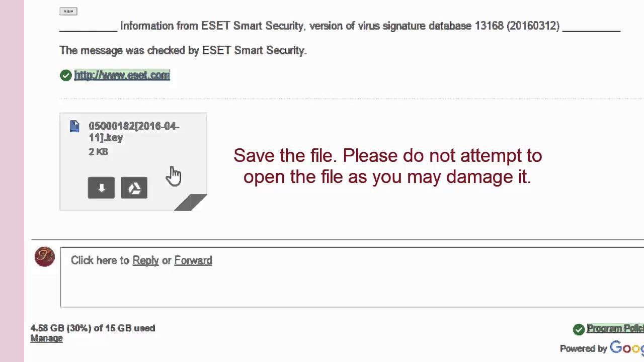Click the 4.58 GB of 15 GB used text

(x=93, y=328)
